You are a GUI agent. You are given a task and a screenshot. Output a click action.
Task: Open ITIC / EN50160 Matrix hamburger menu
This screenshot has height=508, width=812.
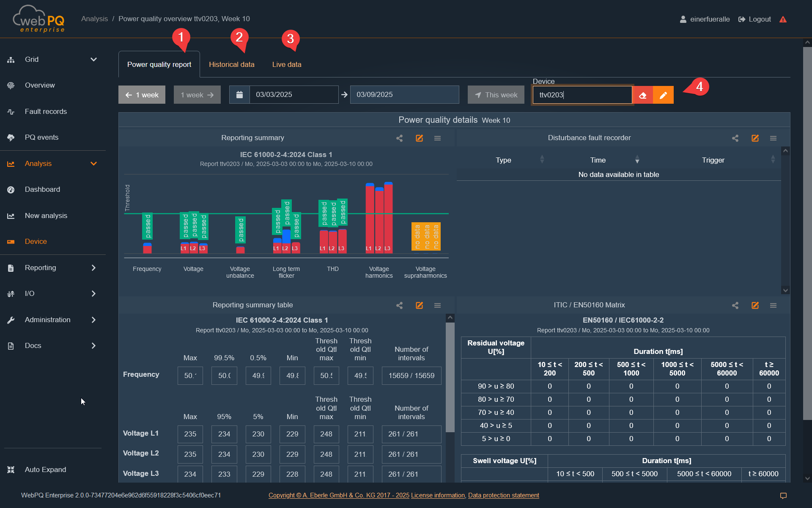(x=773, y=306)
